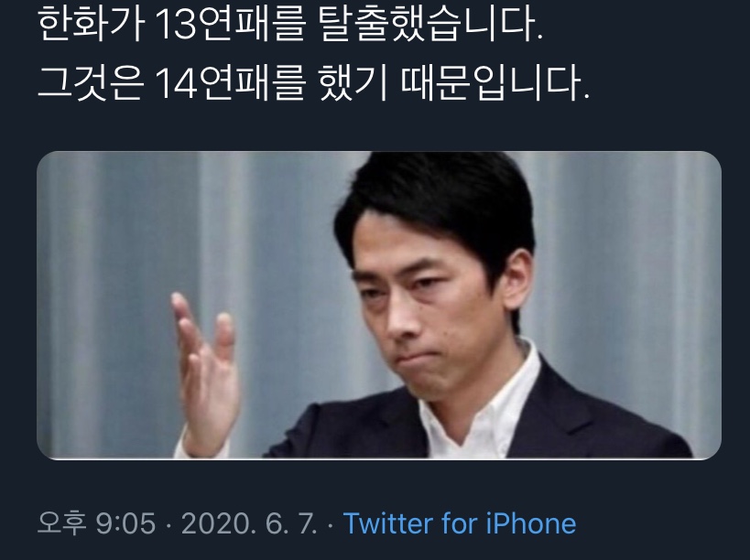Viewport: 750px width, 560px height.
Task: Tap the year 2020 in the date
Action: pos(215,523)
